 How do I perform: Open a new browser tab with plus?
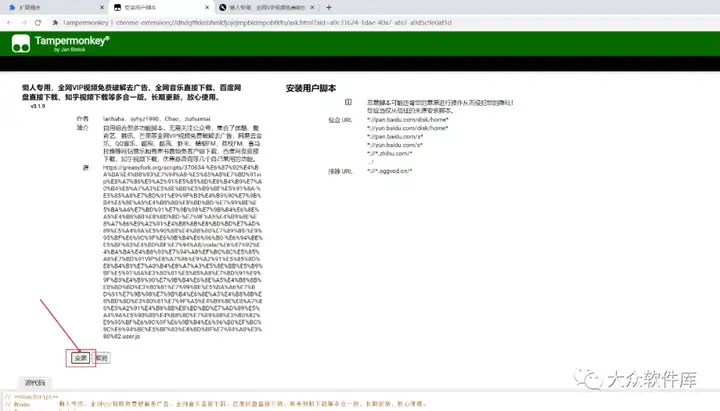pos(329,7)
